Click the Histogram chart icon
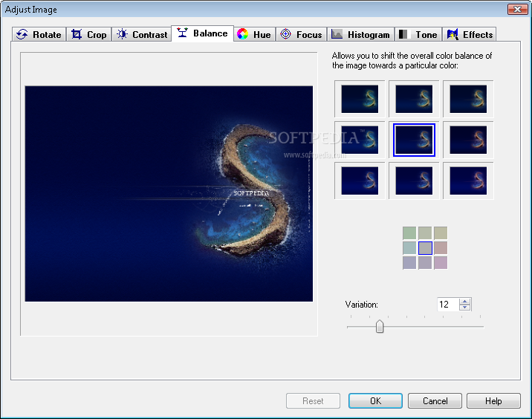The height and width of the screenshot is (419, 532). point(337,34)
